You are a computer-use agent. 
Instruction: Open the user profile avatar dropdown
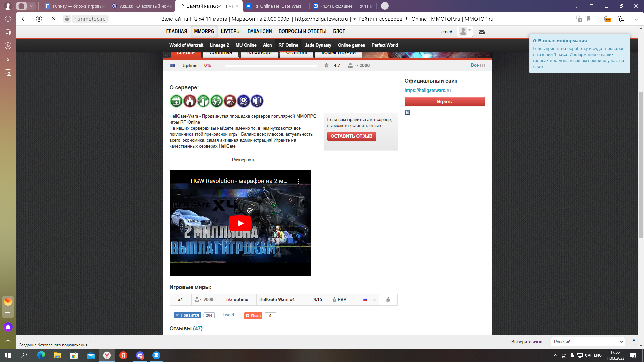[x=465, y=32]
